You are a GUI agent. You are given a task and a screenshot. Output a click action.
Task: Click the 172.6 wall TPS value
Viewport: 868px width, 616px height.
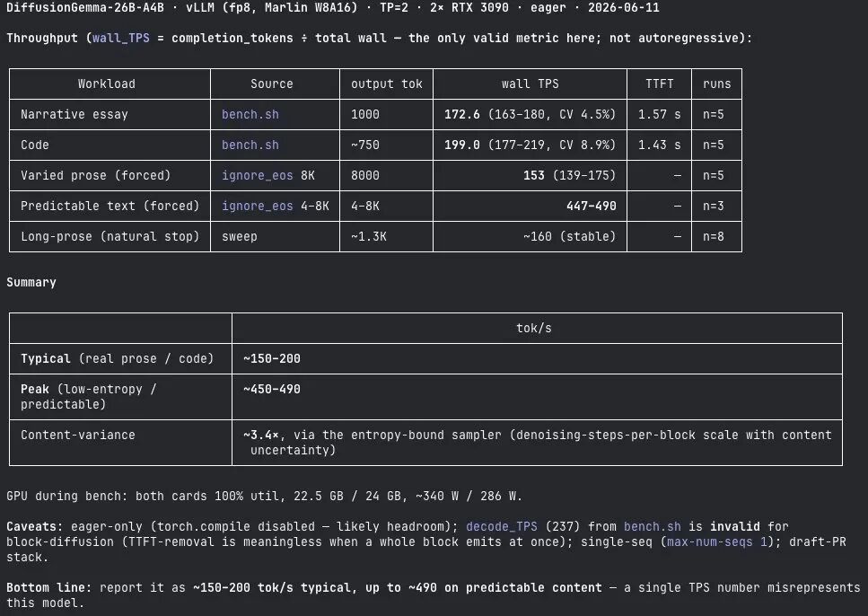tap(461, 114)
